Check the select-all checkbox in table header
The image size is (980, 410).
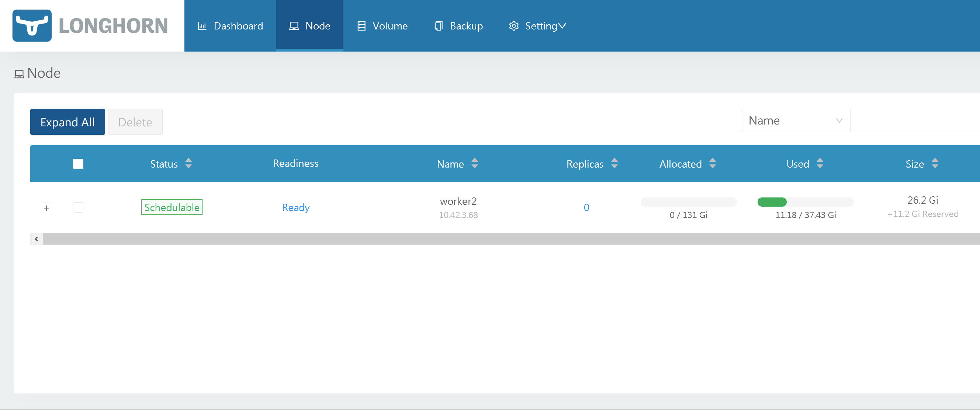(77, 164)
